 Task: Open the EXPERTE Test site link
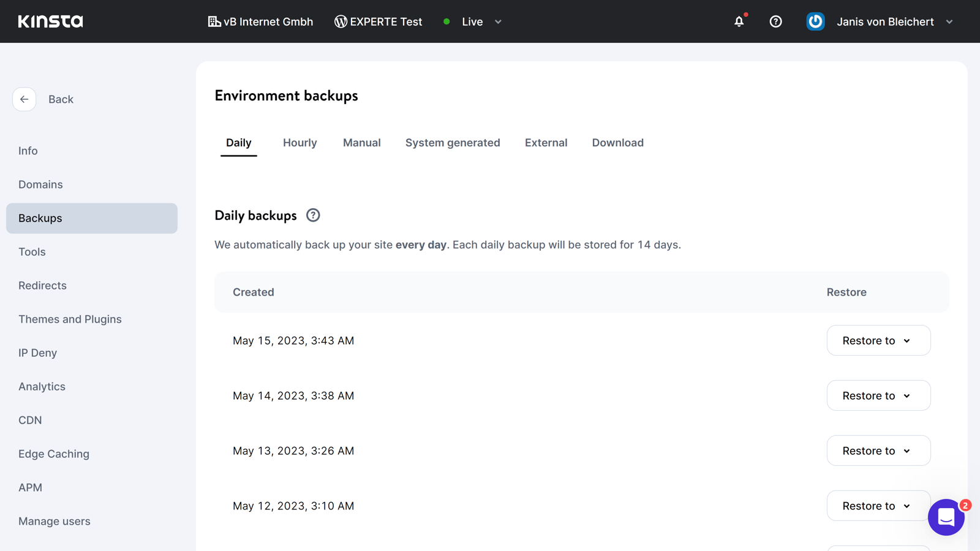pyautogui.click(x=379, y=21)
